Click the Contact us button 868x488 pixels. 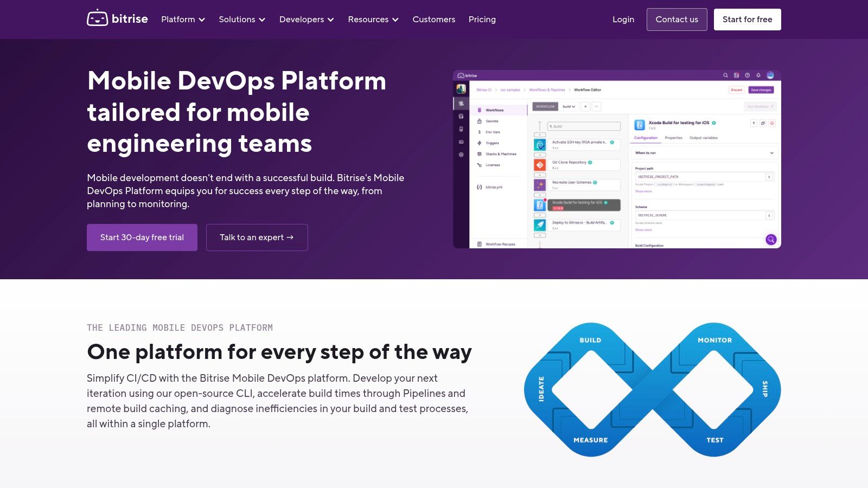point(677,20)
